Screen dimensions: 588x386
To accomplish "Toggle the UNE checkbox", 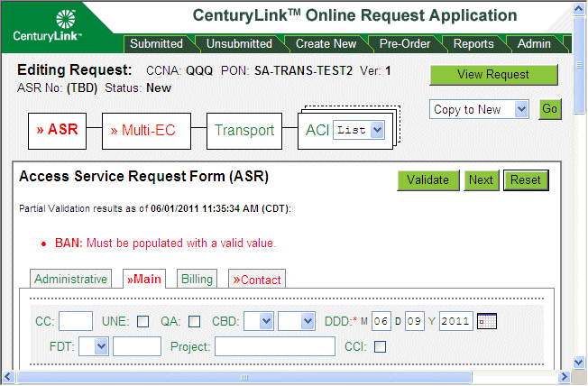I will (x=143, y=321).
